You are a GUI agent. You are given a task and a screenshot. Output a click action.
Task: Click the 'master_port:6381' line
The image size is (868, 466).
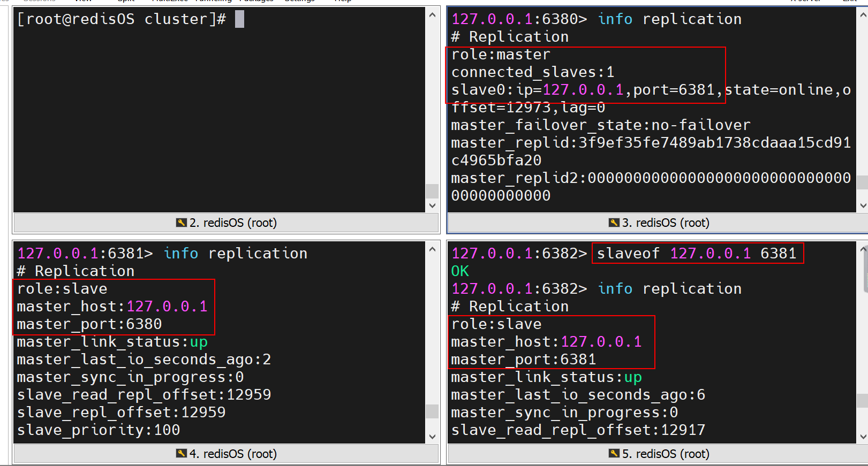pyautogui.click(x=524, y=360)
